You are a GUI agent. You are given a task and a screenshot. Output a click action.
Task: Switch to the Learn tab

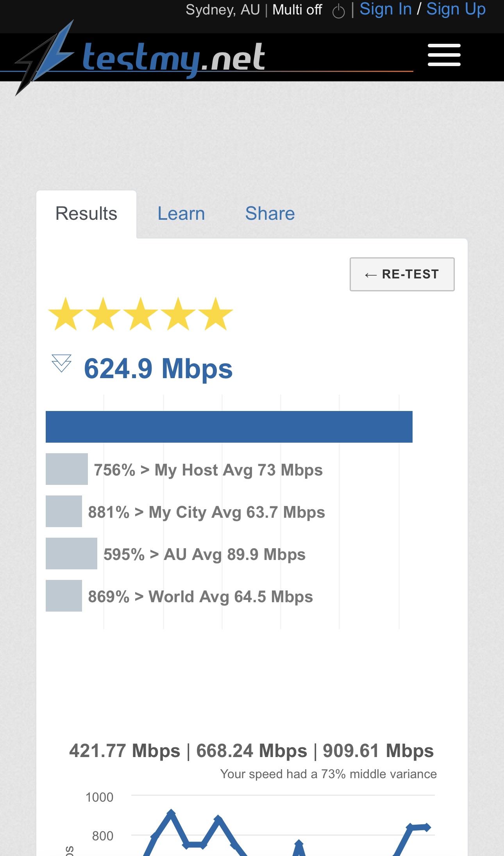point(181,214)
